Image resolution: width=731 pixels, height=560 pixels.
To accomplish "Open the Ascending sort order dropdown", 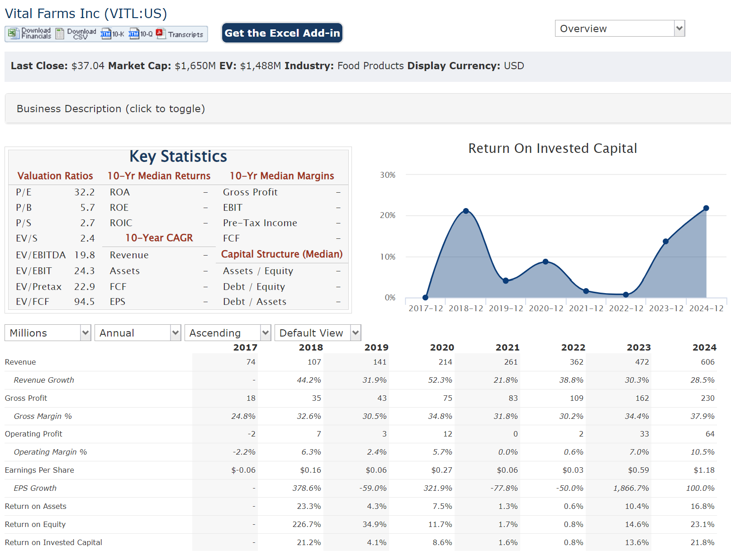I will 228,333.
